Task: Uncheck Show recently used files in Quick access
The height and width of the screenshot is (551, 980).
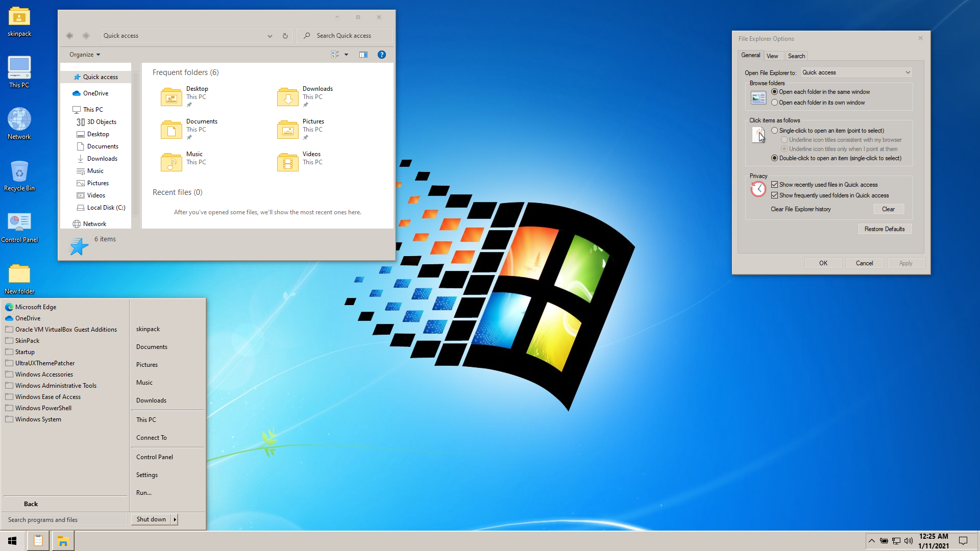Action: pos(775,185)
